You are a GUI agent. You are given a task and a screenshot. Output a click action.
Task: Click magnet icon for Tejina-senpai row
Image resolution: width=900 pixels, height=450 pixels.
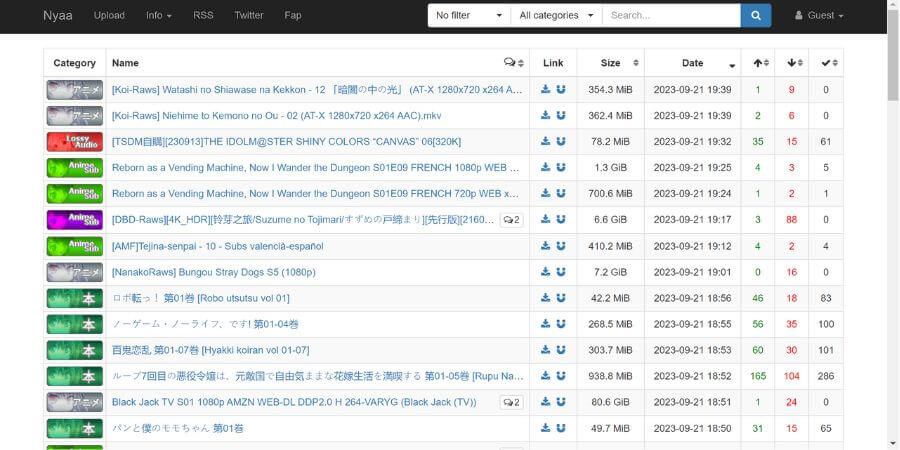561,246
